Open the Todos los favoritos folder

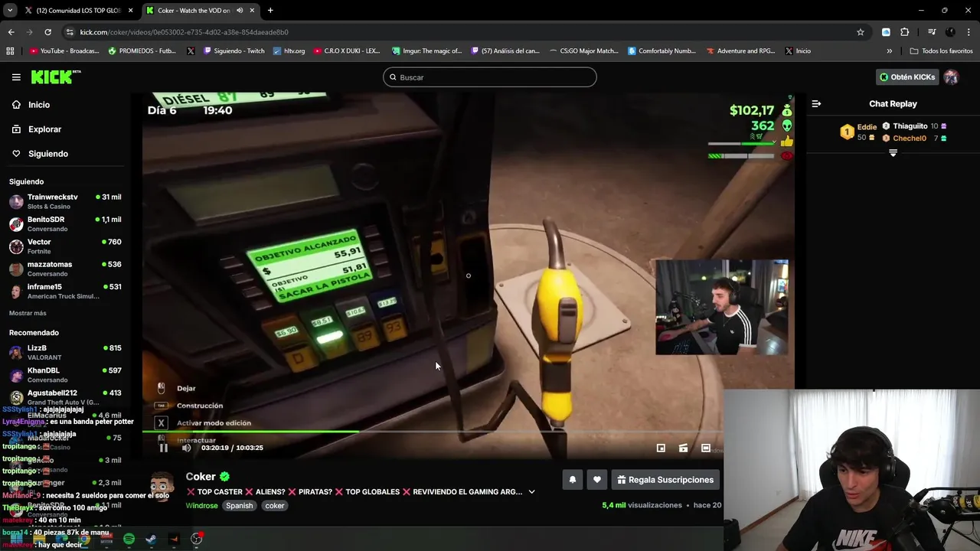coord(942,51)
